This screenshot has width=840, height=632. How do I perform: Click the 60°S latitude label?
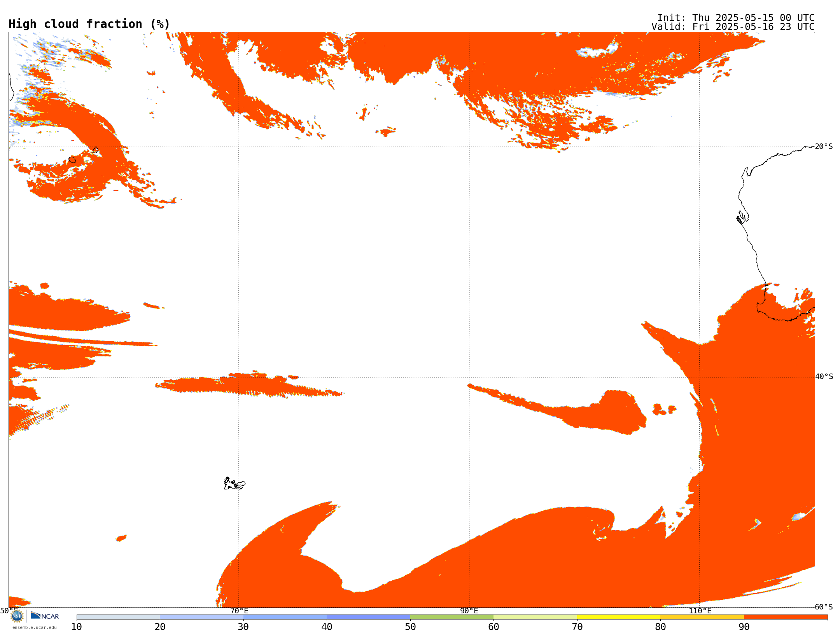coord(824,607)
